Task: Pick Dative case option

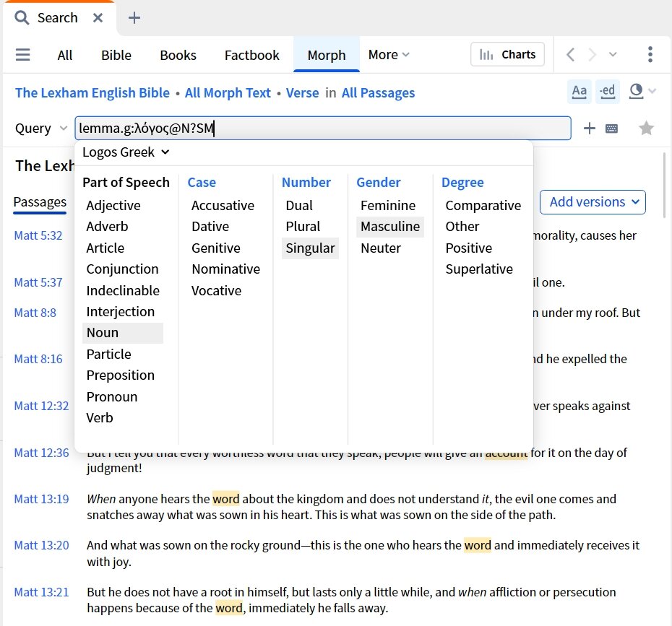Action: click(210, 227)
